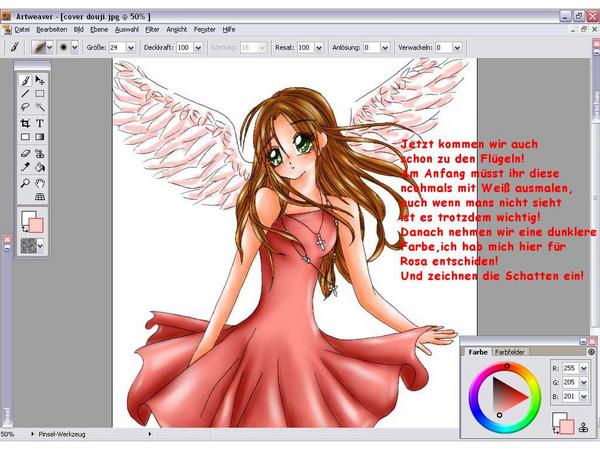The image size is (600, 450).
Task: Select the Shape rectangle tool
Action: coord(25,137)
